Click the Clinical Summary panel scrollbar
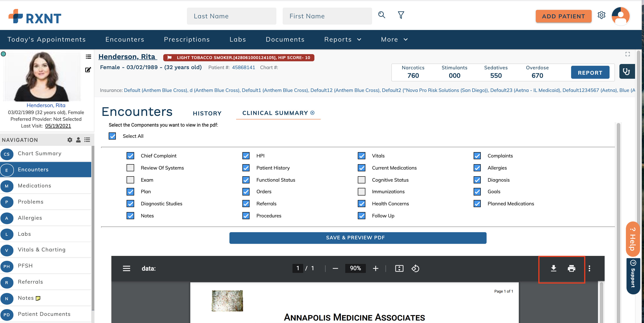Viewport: 644px width, 323px height. point(618,223)
